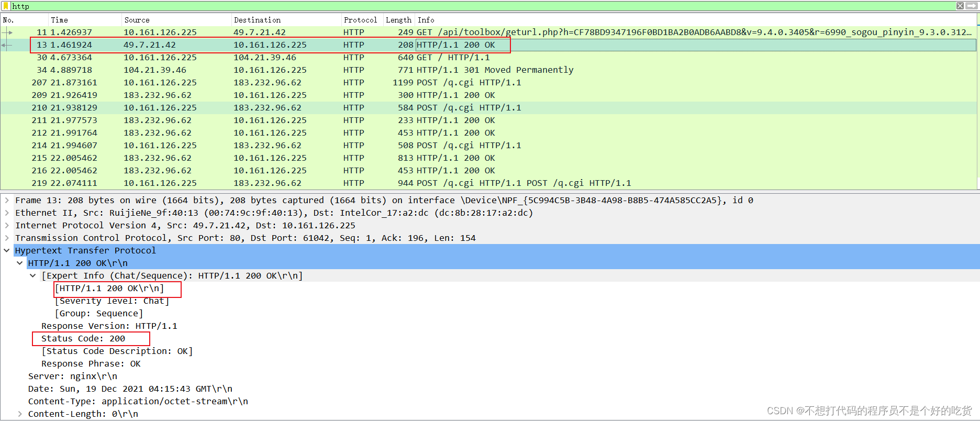The height and width of the screenshot is (421, 980).
Task: Expand the Ethernet II details node
Action: (7, 213)
